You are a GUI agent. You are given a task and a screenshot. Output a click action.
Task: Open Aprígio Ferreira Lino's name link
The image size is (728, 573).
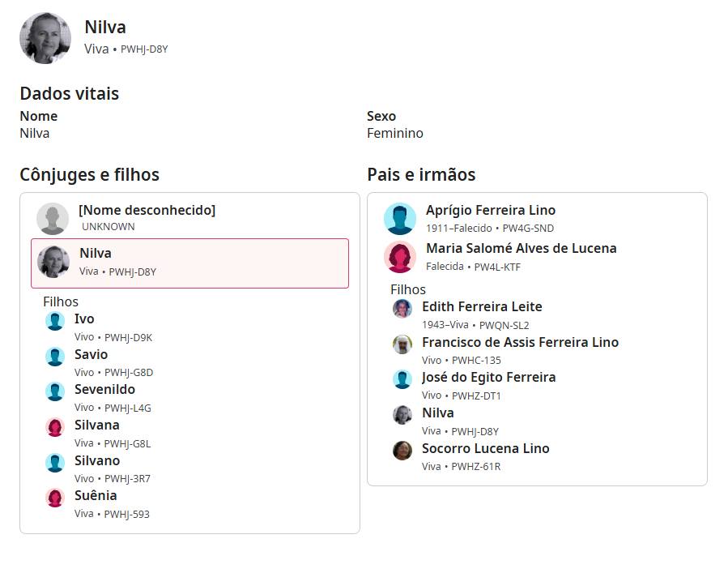point(491,211)
